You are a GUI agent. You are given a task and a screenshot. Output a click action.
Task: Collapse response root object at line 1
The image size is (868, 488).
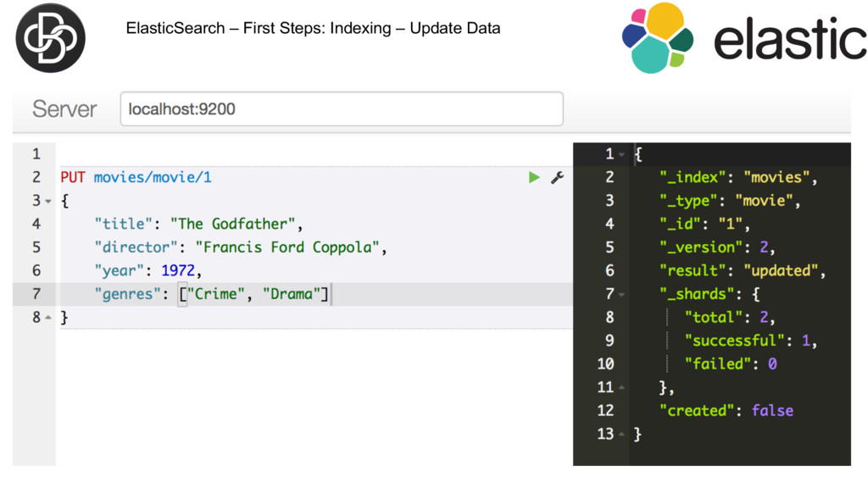pyautogui.click(x=621, y=155)
